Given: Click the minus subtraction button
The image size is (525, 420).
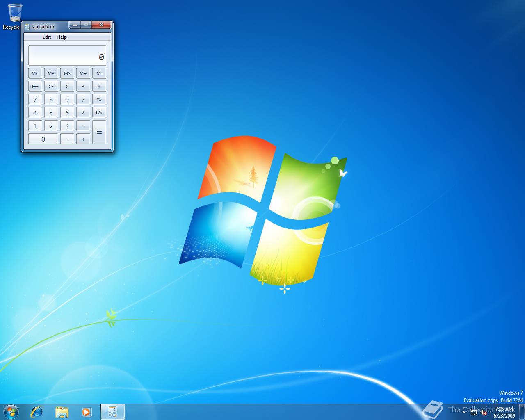Looking at the screenshot, I should click(x=83, y=126).
